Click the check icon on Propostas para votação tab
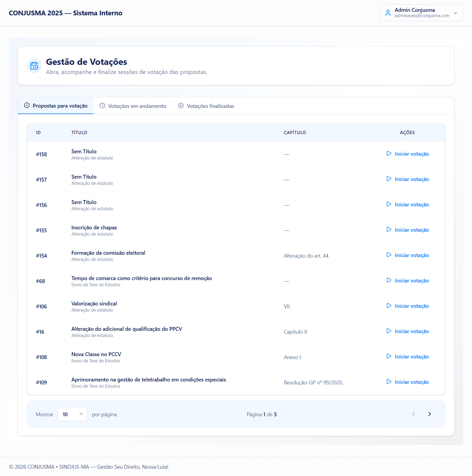This screenshot has height=476, width=472. coord(27,106)
